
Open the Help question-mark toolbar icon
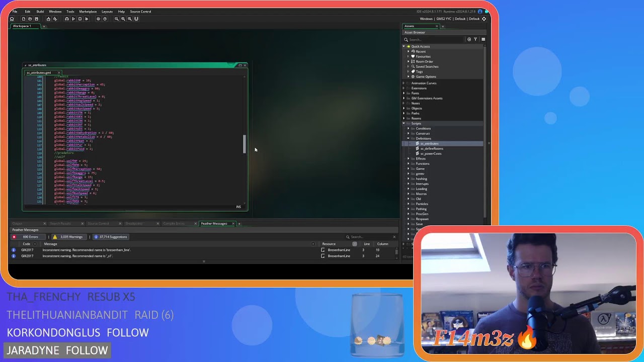105,19
